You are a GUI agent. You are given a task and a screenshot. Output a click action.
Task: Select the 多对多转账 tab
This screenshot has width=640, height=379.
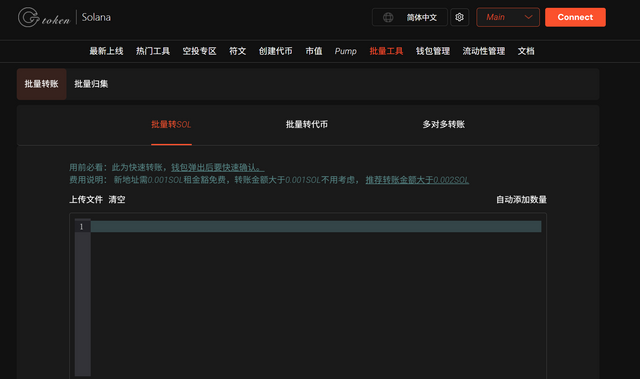443,124
